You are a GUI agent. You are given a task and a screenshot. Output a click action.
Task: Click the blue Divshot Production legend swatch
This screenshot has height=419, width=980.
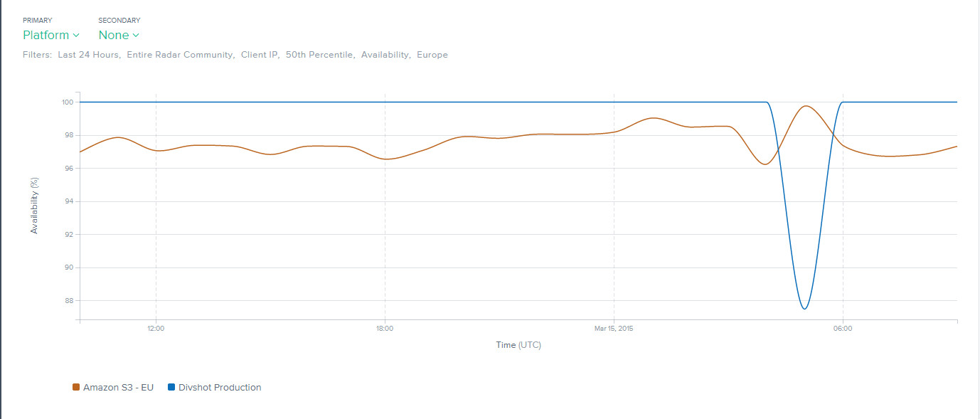(x=171, y=388)
